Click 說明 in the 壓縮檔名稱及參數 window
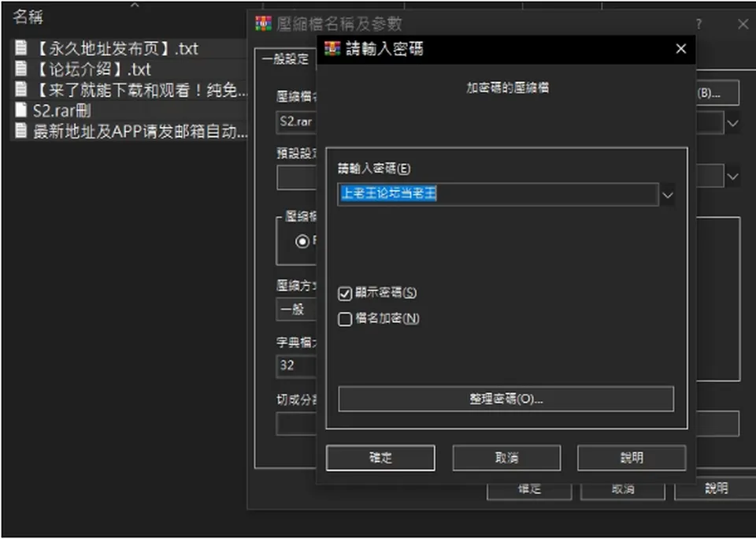This screenshot has width=756, height=539. pyautogui.click(x=716, y=489)
